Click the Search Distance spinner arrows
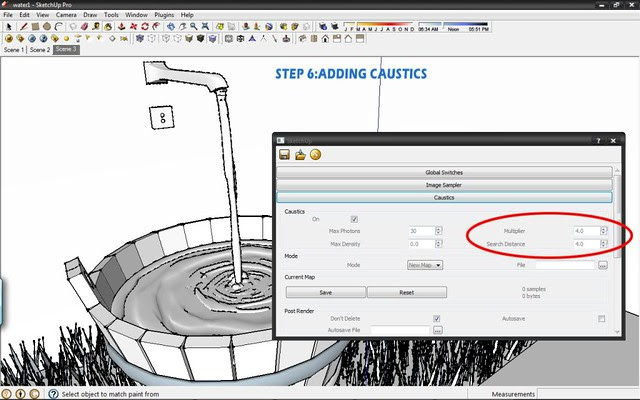The image size is (640, 400). pos(604,244)
